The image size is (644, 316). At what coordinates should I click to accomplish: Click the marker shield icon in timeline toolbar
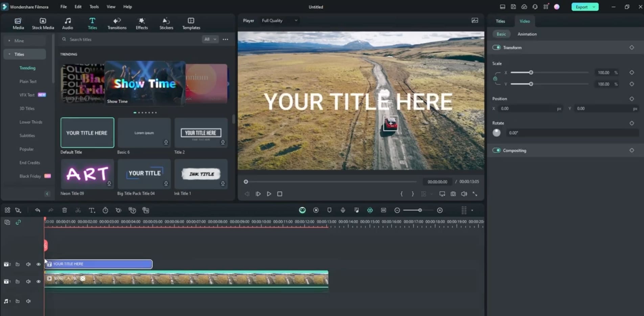point(329,210)
